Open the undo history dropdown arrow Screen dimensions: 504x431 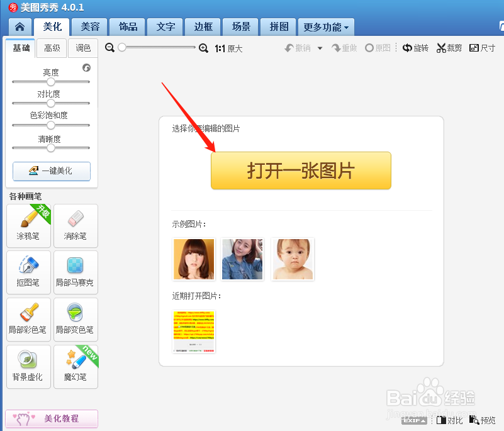pos(320,48)
